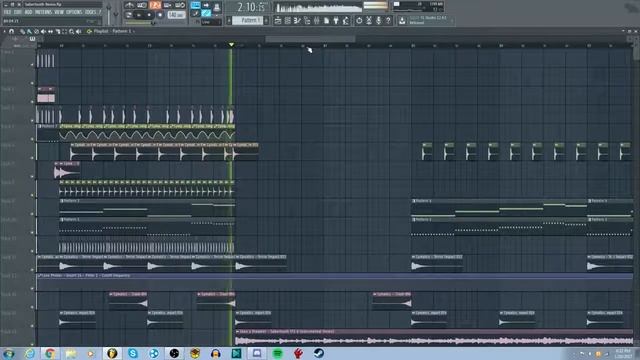Mute Track 13 using its dot
Image resolution: width=640 pixels, height=360 pixels.
click(x=32, y=288)
